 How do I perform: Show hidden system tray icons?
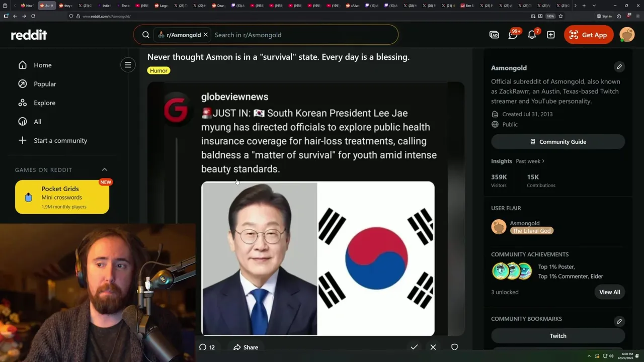pos(588,356)
